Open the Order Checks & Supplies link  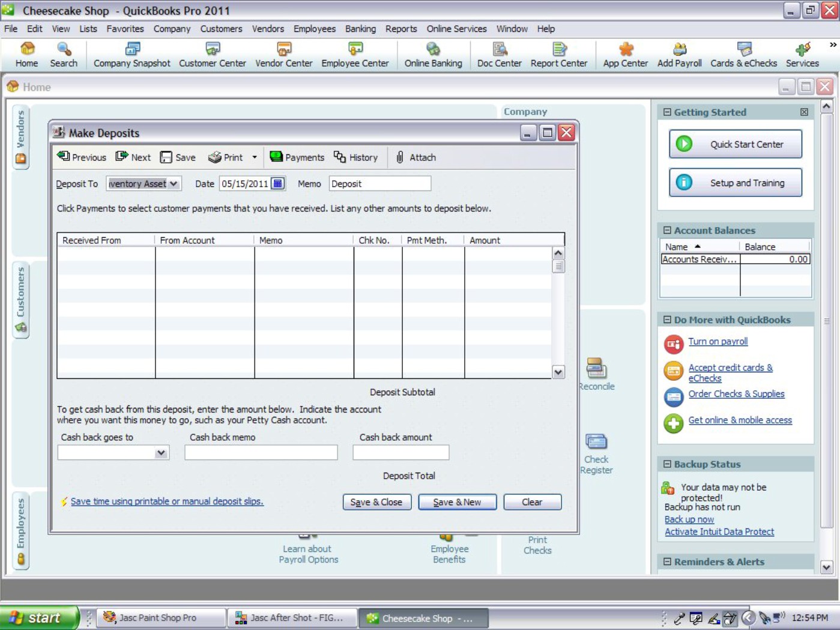pyautogui.click(x=736, y=394)
